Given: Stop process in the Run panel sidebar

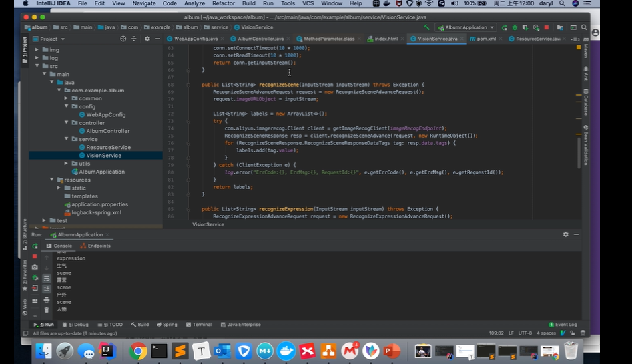Looking at the screenshot, I should 35,256.
